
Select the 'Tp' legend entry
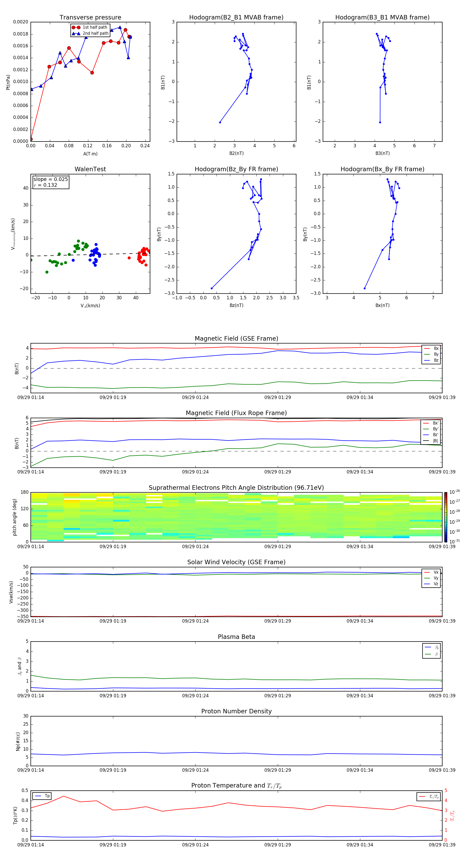[42, 796]
